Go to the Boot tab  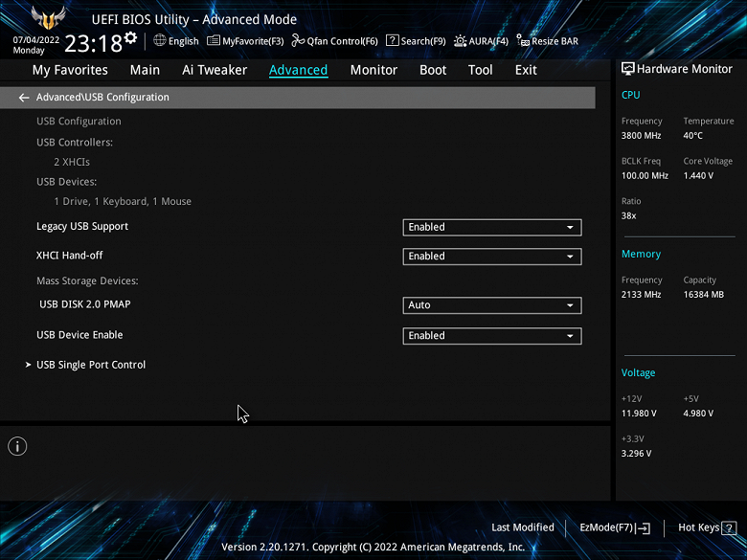(x=433, y=70)
